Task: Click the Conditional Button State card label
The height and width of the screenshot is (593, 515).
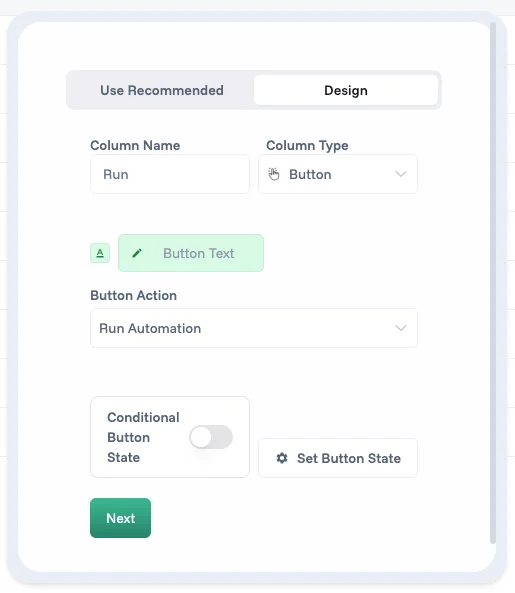Action: point(143,437)
